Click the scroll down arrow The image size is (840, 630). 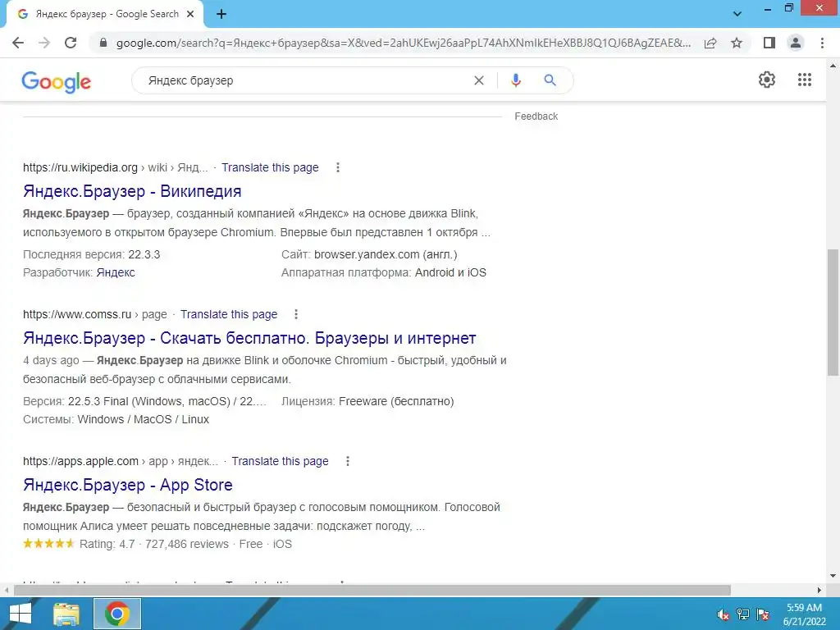(x=833, y=576)
